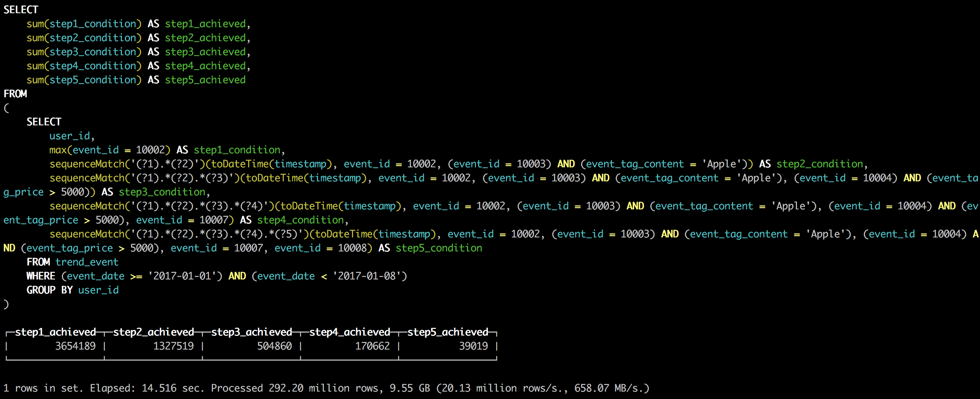Click the step4_condition alias in the subquery

[300, 220]
